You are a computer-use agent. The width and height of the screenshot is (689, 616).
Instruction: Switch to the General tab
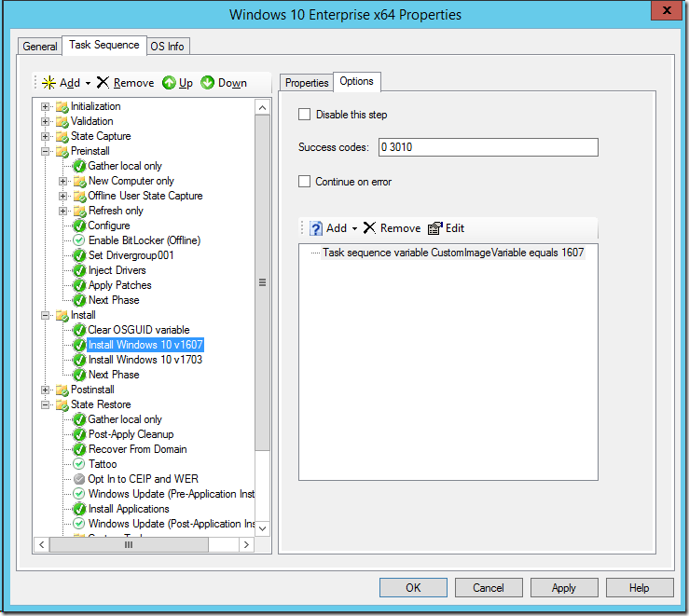[x=39, y=47]
